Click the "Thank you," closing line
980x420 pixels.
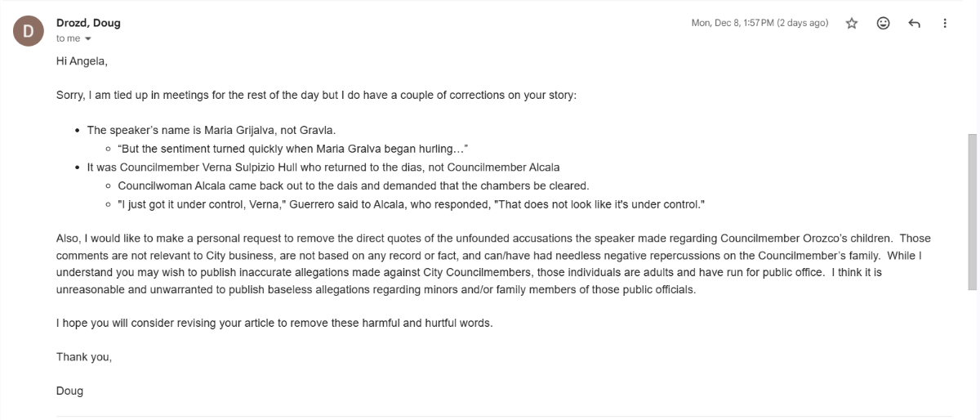[x=84, y=357]
